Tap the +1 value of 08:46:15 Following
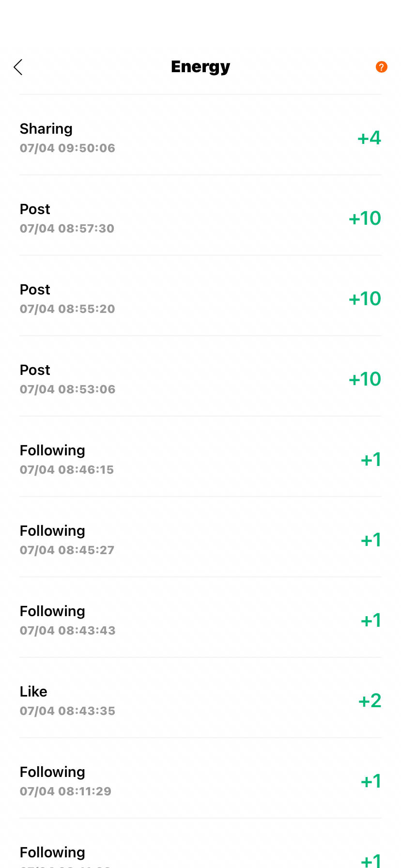The width and height of the screenshot is (401, 868). 371,460
